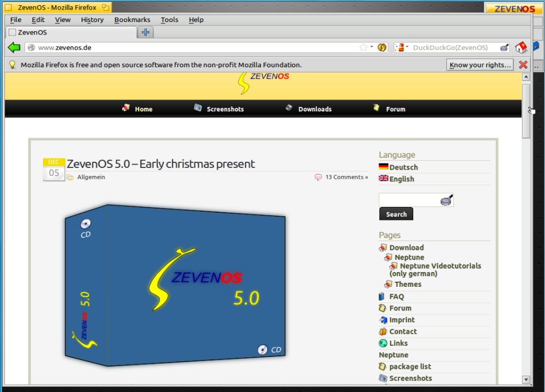Click the German flag icon

click(x=383, y=166)
